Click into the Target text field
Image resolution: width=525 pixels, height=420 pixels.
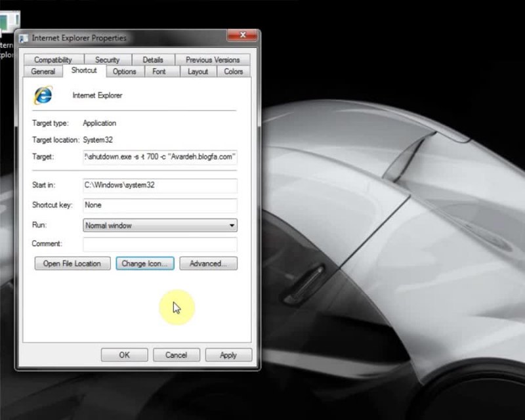point(160,157)
